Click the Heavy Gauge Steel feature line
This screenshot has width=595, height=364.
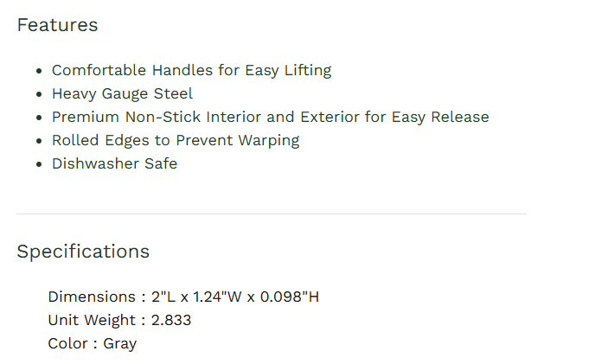122,93
